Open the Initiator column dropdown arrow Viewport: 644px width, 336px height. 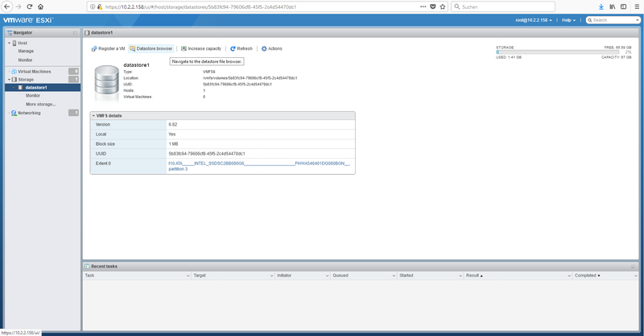(x=327, y=276)
